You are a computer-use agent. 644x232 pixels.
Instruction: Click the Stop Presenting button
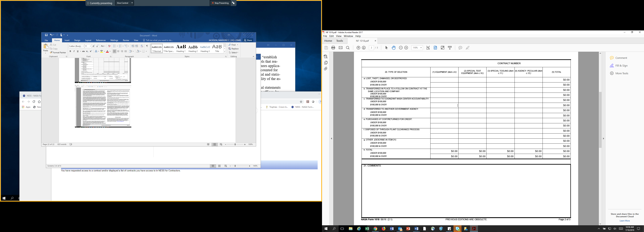pos(220,3)
